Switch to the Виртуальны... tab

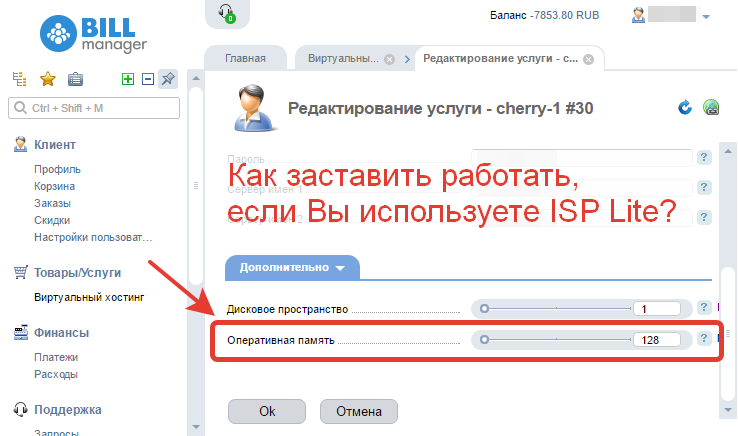tap(343, 58)
